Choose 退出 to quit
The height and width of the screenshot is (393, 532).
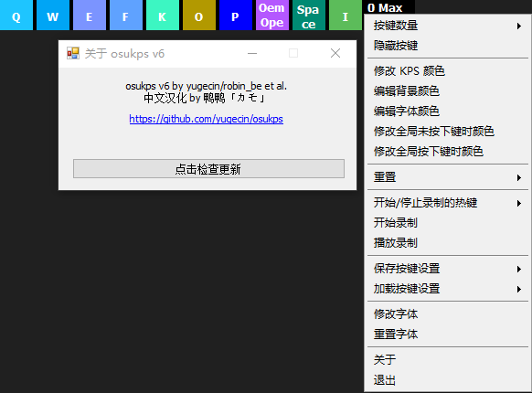[x=448, y=380]
